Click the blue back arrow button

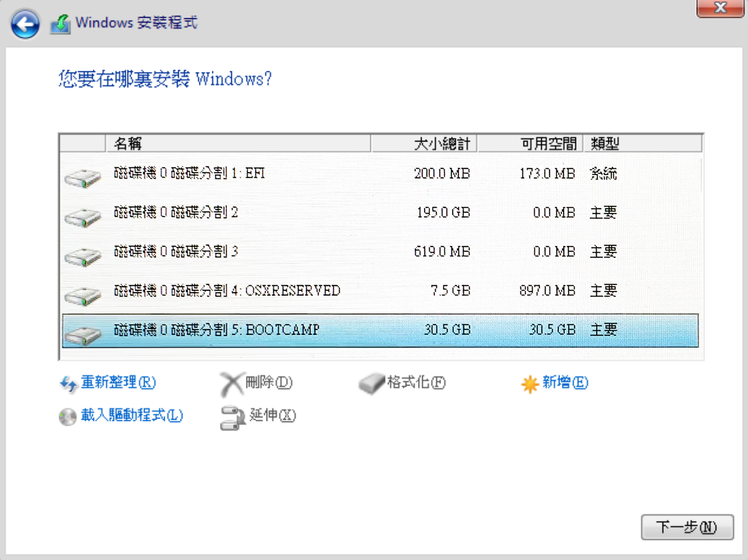[x=25, y=24]
